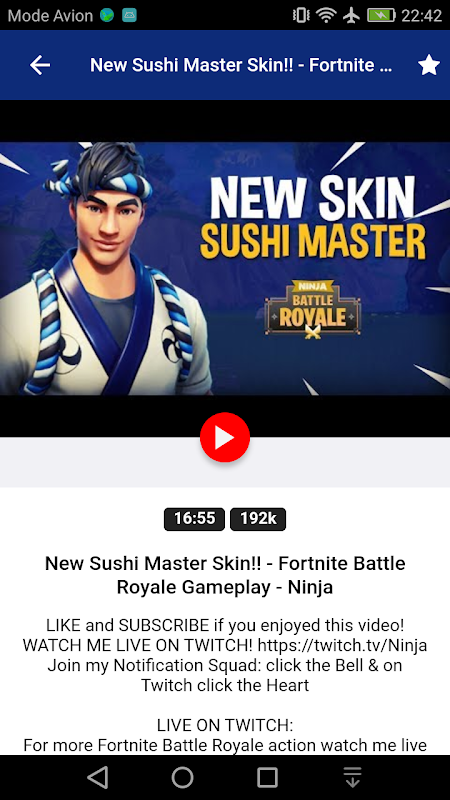
Task: Tap the 192k views badge
Action: coord(258,519)
